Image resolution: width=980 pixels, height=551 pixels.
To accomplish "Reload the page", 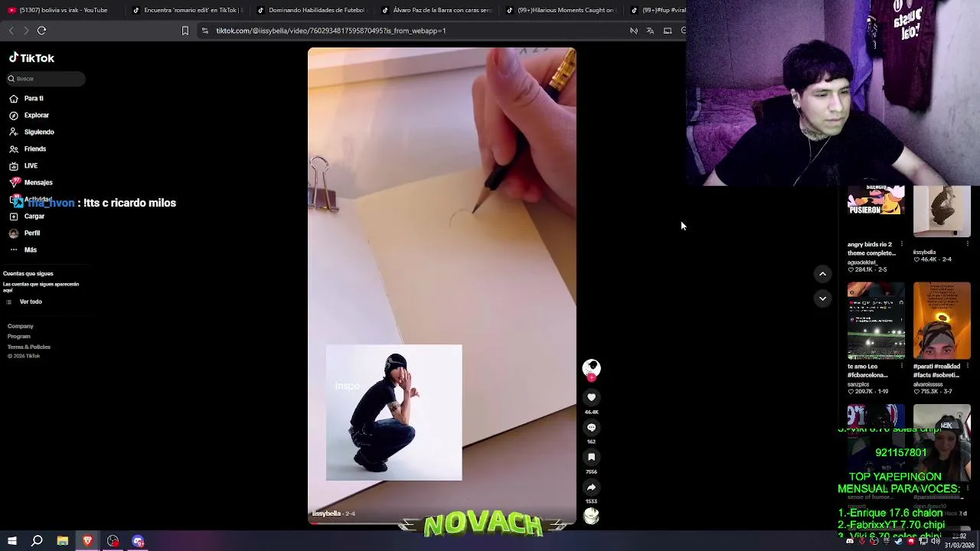I will [41, 31].
